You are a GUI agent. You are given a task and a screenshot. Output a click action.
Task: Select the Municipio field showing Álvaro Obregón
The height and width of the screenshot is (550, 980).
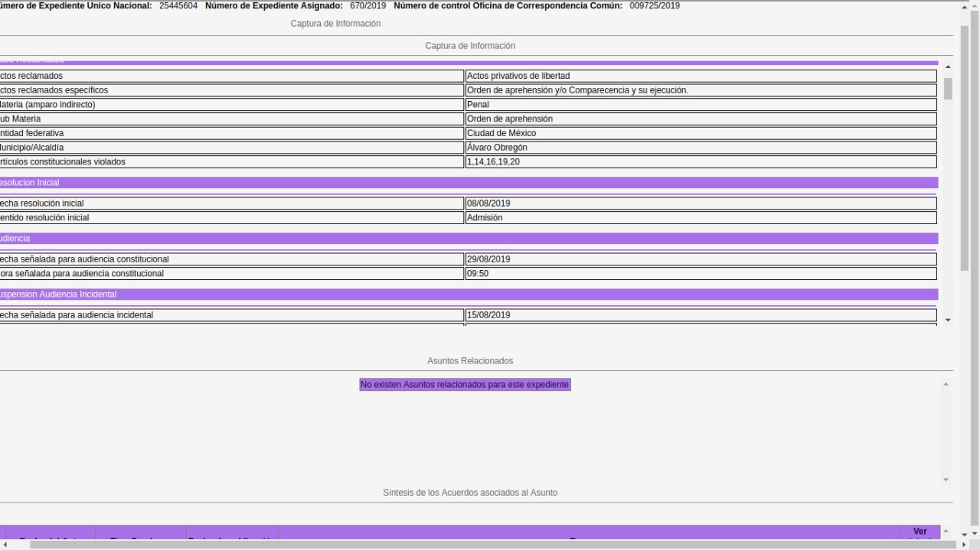tap(701, 148)
